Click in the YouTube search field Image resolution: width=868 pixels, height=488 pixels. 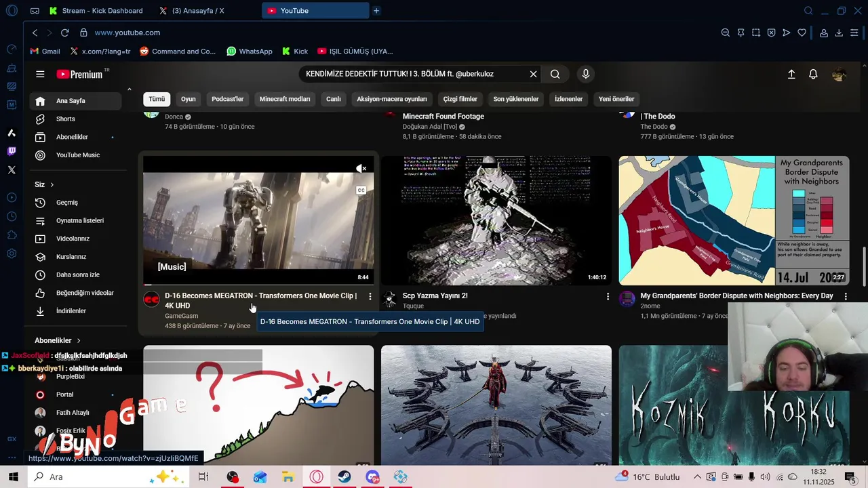point(414,74)
